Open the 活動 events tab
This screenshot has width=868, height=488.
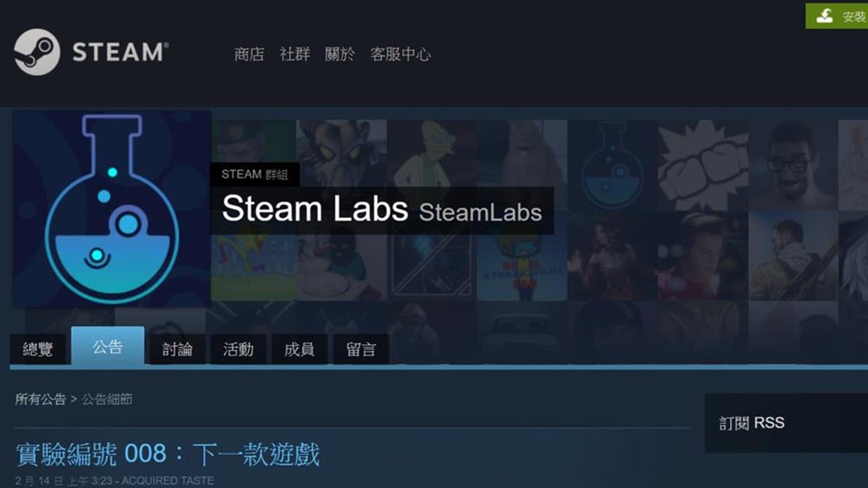tap(238, 350)
